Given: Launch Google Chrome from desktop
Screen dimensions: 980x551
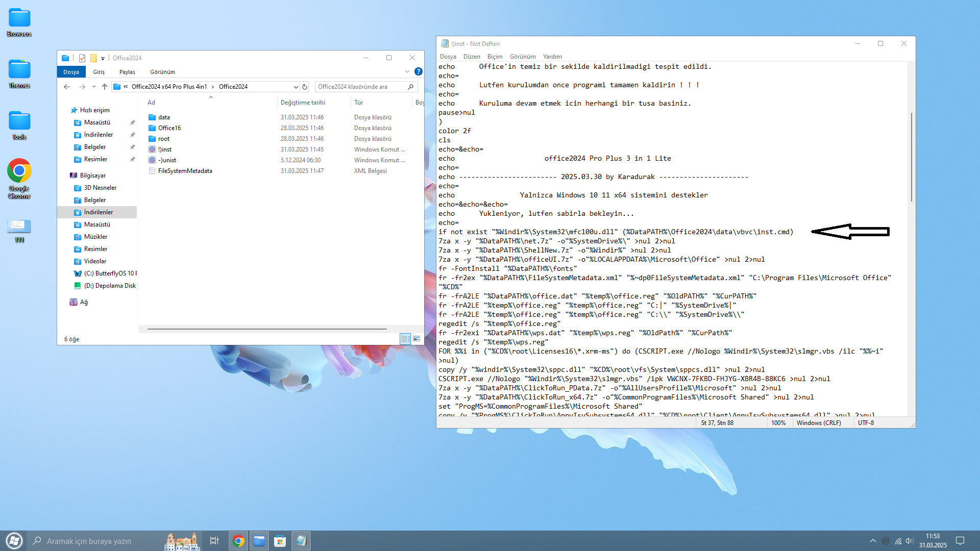Looking at the screenshot, I should 19,178.
